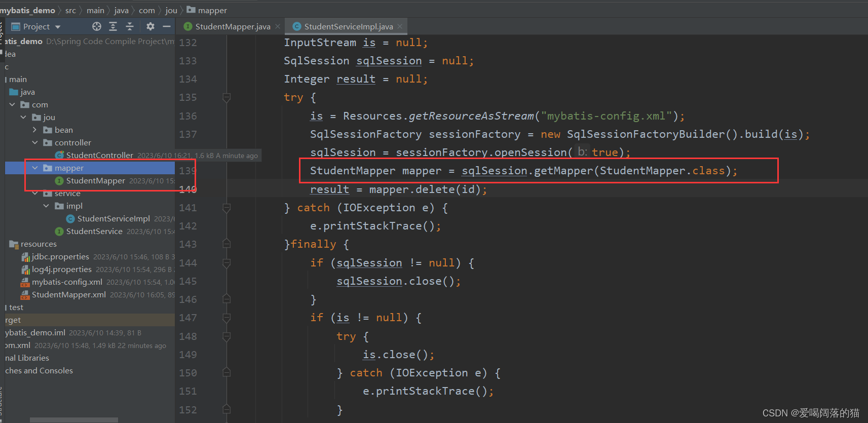Switch to StudentMapper.java tab
This screenshot has width=868, height=423.
click(x=233, y=26)
